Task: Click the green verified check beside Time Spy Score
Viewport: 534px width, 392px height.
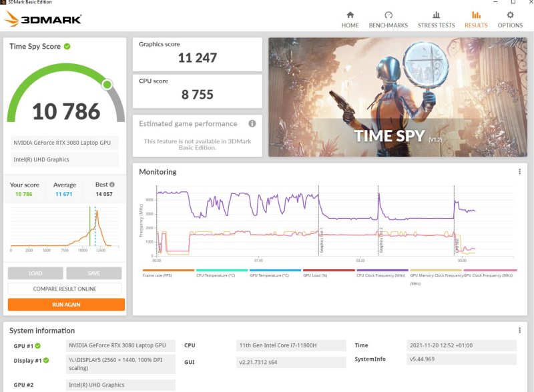Action: (67, 46)
